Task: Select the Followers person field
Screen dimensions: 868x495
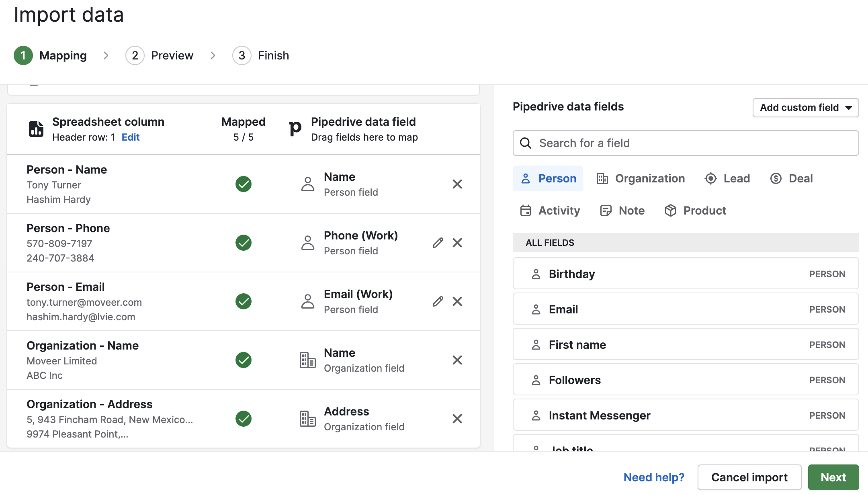Action: [686, 380]
